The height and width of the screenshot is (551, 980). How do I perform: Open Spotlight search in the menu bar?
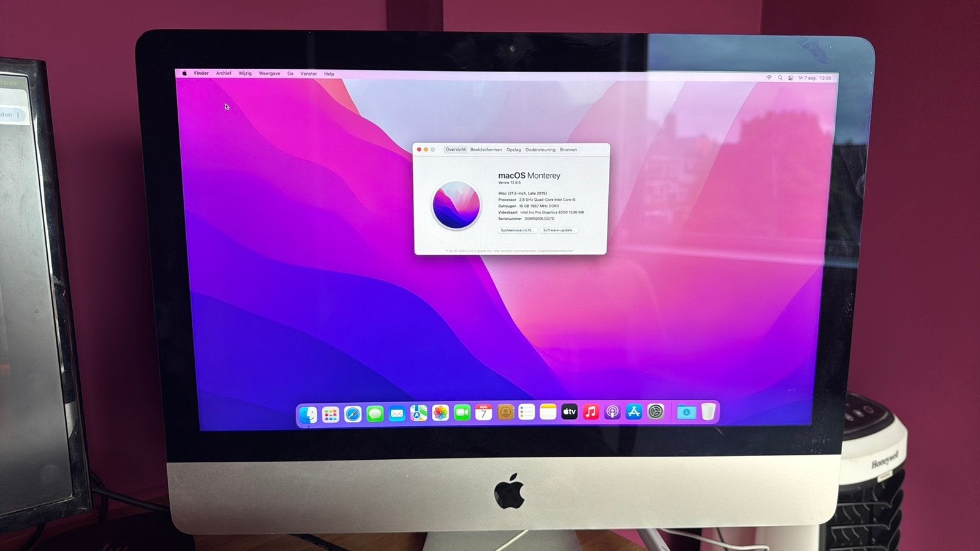point(780,78)
